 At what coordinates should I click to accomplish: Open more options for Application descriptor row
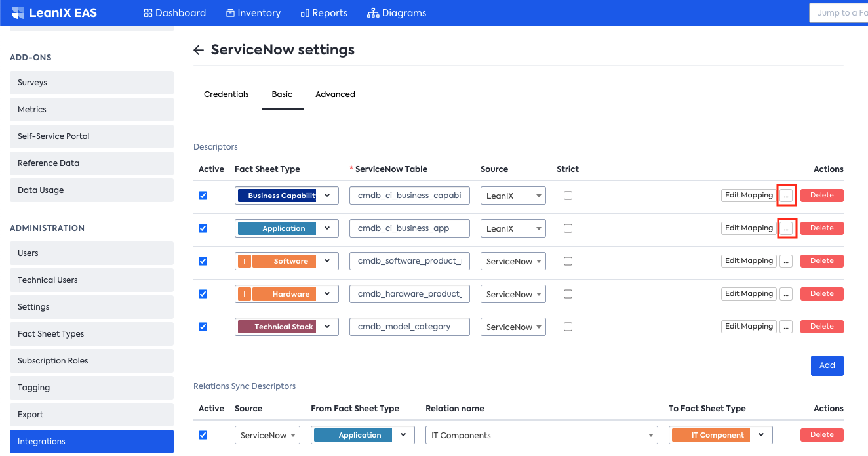point(786,228)
